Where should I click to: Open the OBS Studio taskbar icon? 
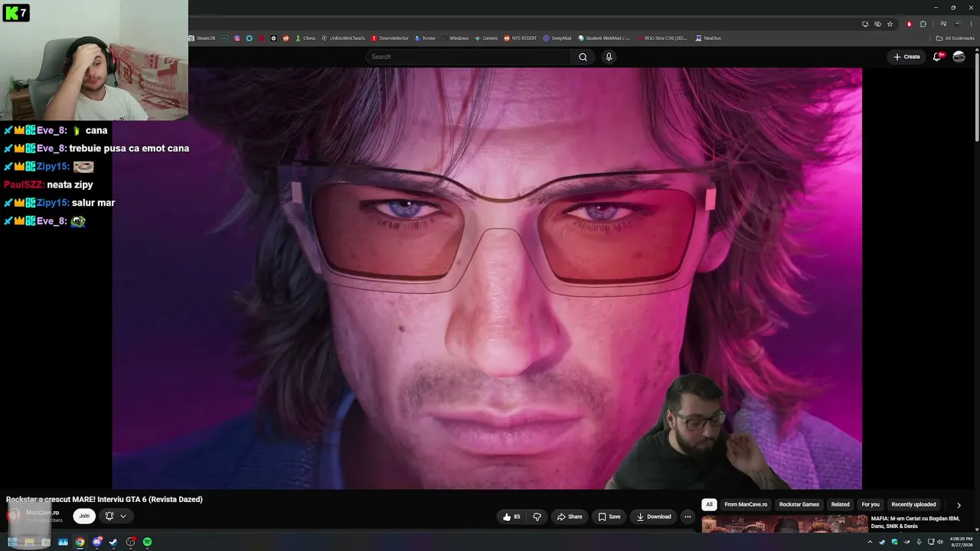point(130,542)
